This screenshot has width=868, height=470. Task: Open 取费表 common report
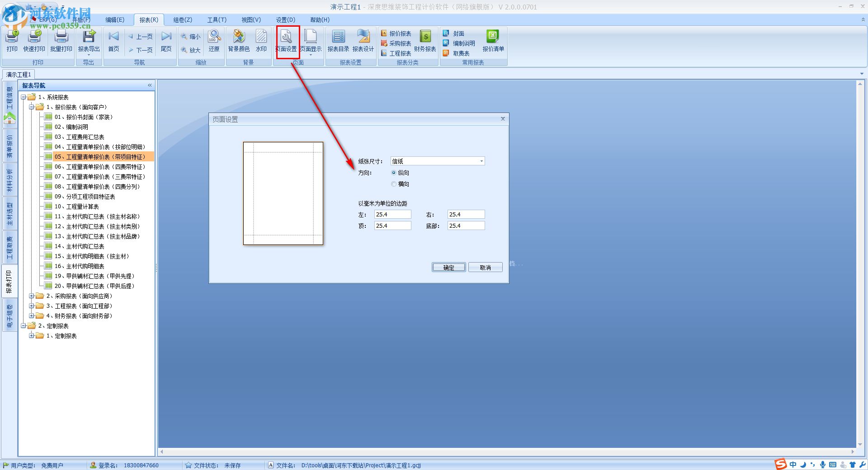[456, 53]
